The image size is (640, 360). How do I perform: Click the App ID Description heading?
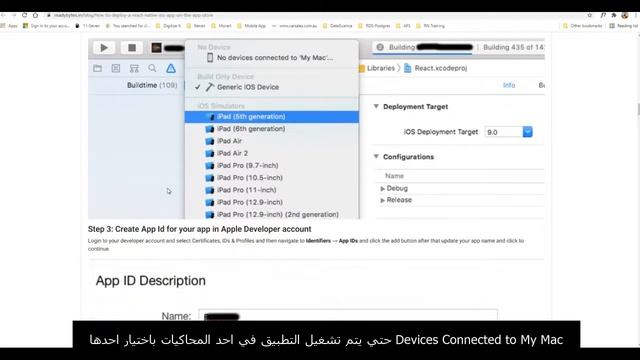pos(151,281)
